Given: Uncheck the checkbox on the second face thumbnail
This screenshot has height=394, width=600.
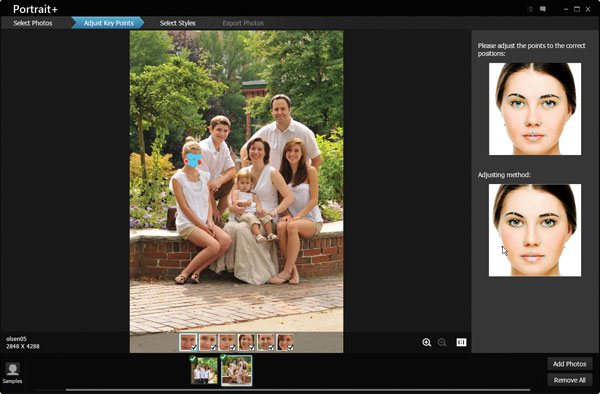Looking at the screenshot, I should click(213, 347).
